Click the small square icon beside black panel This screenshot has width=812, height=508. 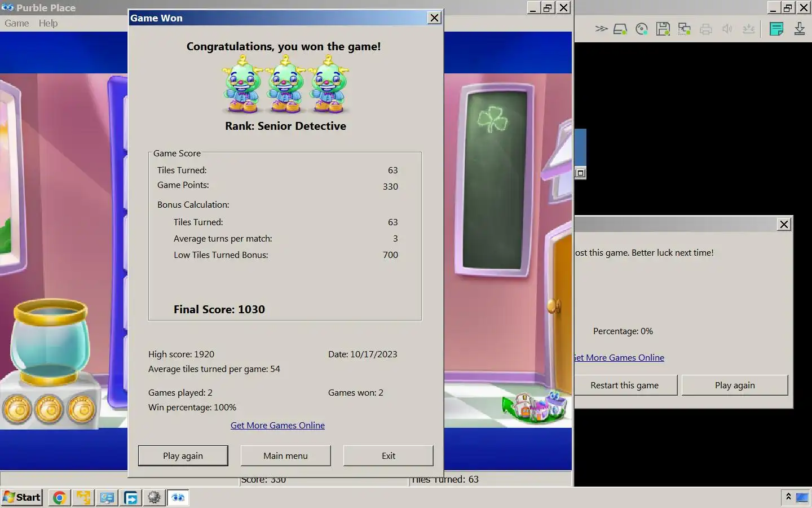point(580,173)
